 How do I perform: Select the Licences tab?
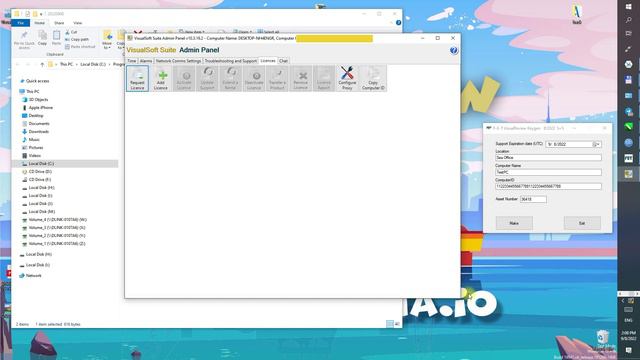(268, 60)
